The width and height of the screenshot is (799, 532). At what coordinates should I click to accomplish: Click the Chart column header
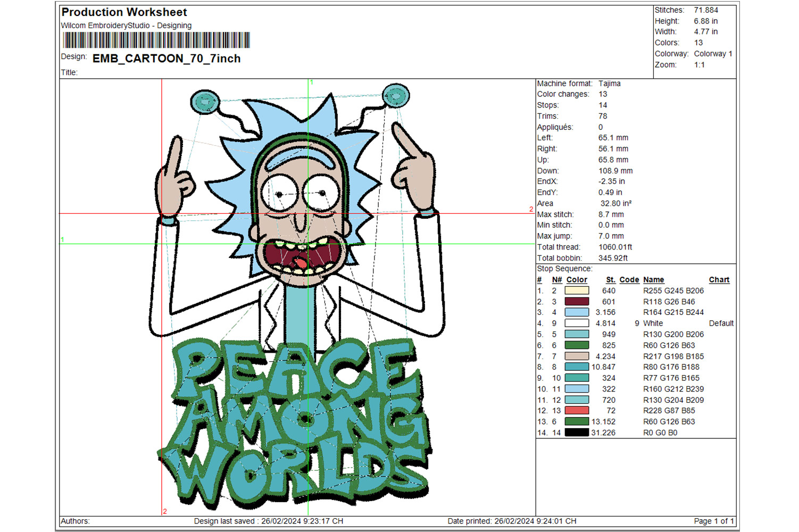tap(719, 280)
